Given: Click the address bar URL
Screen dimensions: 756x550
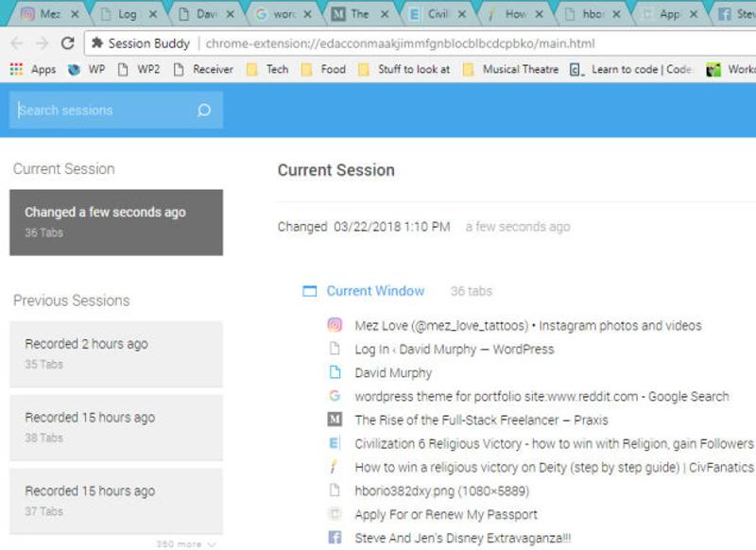Looking at the screenshot, I should click(400, 43).
